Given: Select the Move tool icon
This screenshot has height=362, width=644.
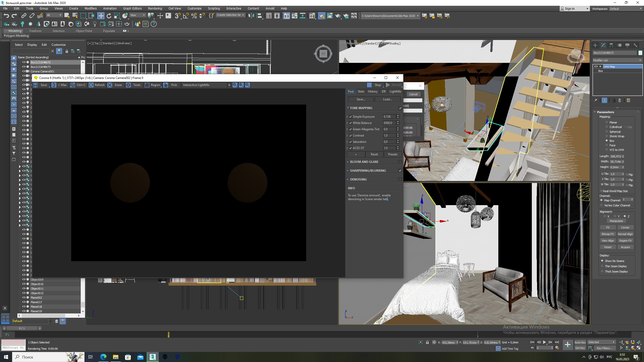Looking at the screenshot, I should pyautogui.click(x=101, y=16).
